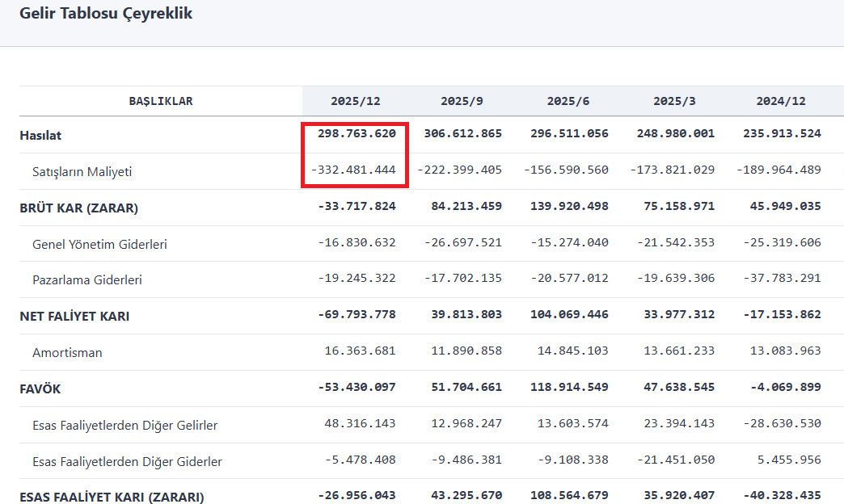Click FAVÖK value -53.430.097

[x=357, y=387]
